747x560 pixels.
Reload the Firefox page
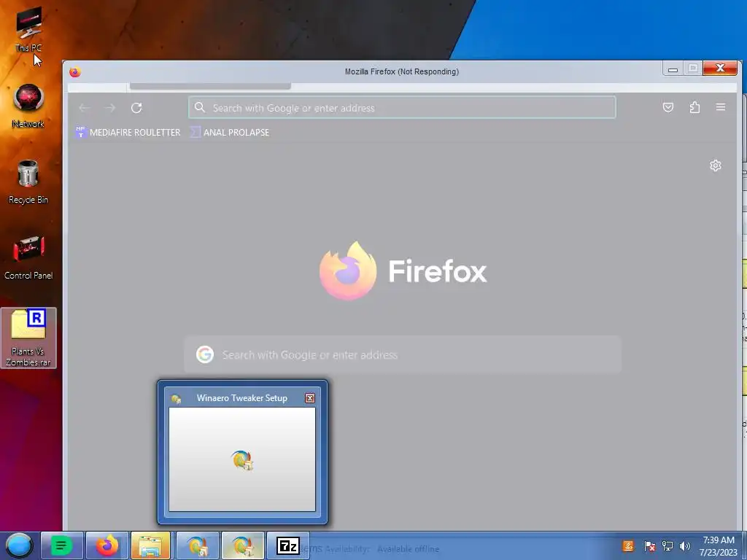coord(136,108)
